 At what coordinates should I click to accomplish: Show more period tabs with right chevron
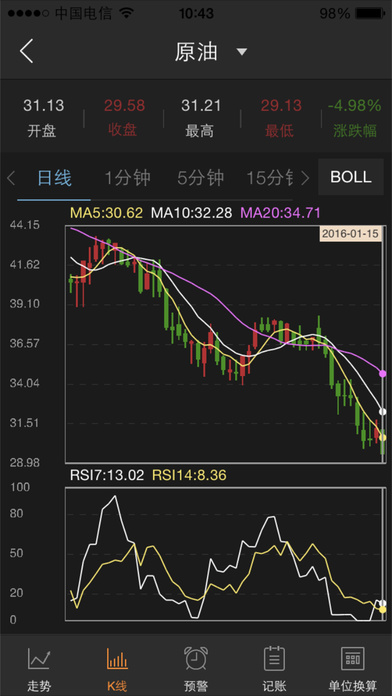click(305, 178)
